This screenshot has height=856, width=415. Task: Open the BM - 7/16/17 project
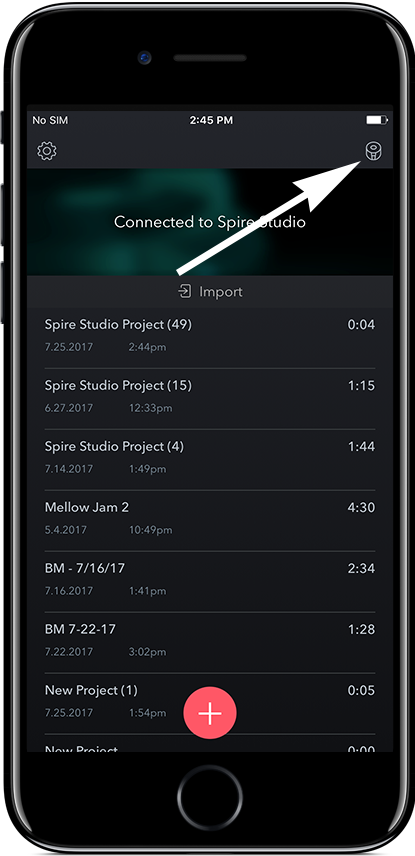click(210, 581)
